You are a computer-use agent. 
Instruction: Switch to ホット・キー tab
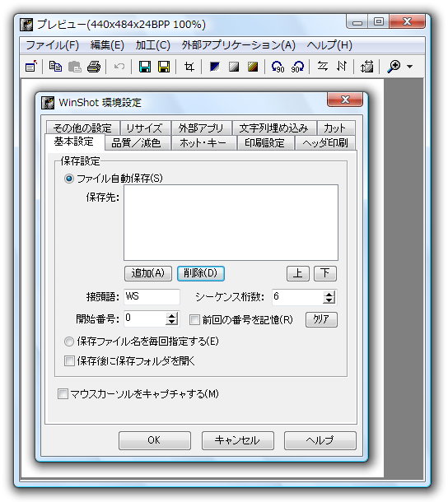pos(203,143)
